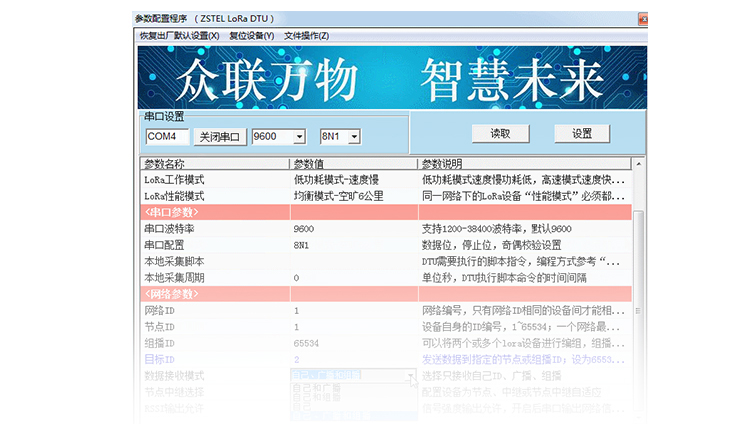The image size is (750, 424).
Task: Click the 参数值 column header
Action: (353, 164)
